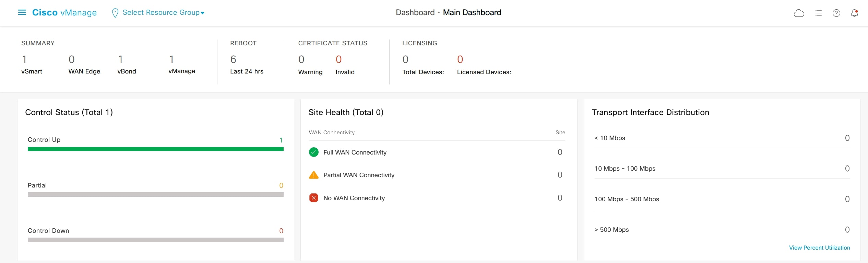Open the notifications bell
Viewport: 868px width, 263px height.
coord(854,13)
